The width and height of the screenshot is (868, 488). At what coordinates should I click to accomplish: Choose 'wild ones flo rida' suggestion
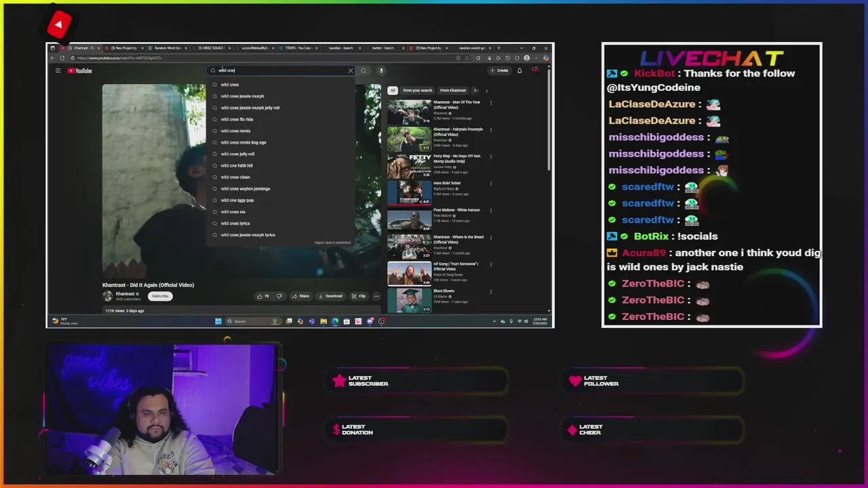280,119
